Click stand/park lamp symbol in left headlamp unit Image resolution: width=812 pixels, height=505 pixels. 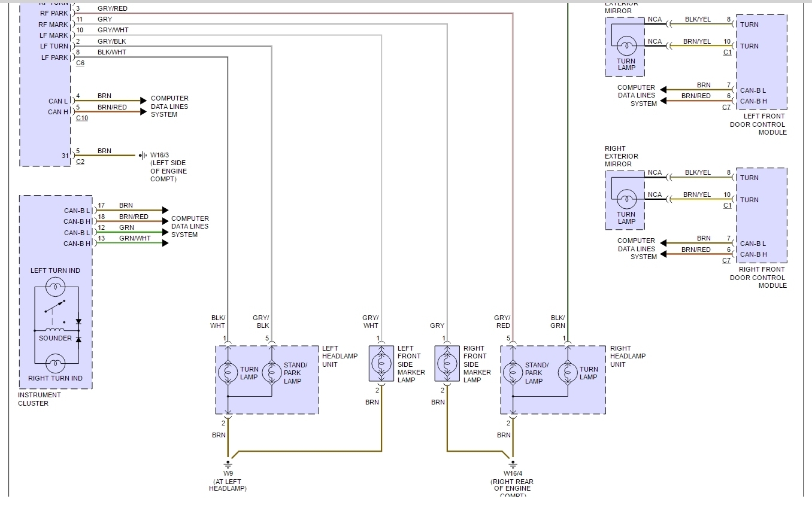[x=271, y=373]
